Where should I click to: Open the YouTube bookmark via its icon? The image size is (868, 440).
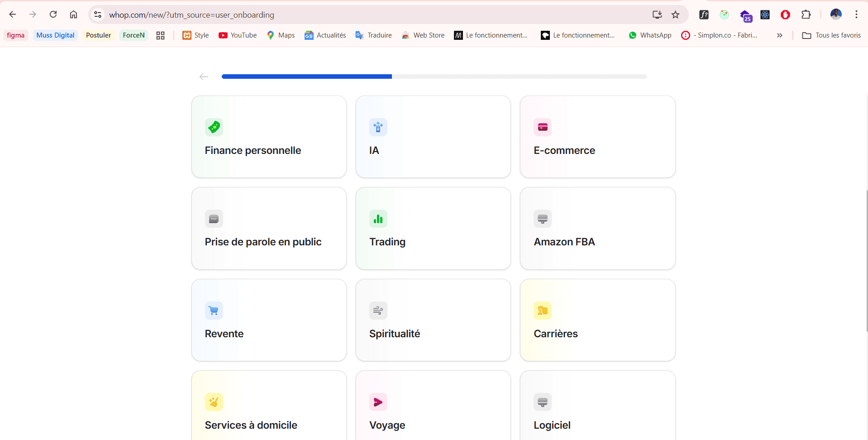click(224, 35)
